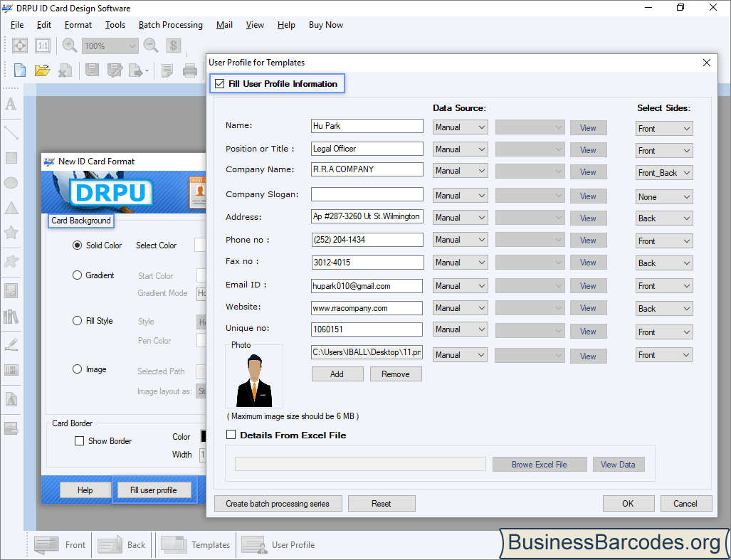The width and height of the screenshot is (731, 560).
Task: Click Add to add a photo
Action: click(337, 374)
